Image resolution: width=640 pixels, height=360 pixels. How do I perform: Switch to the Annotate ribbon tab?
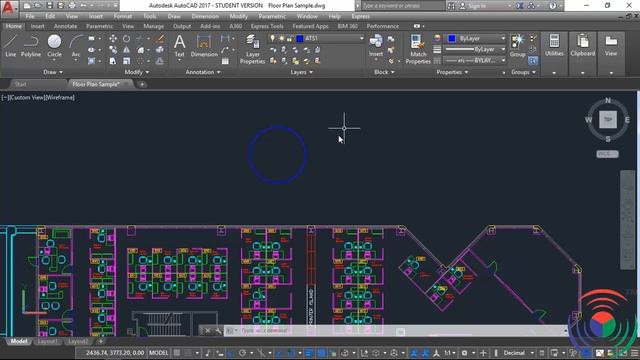(x=65, y=26)
